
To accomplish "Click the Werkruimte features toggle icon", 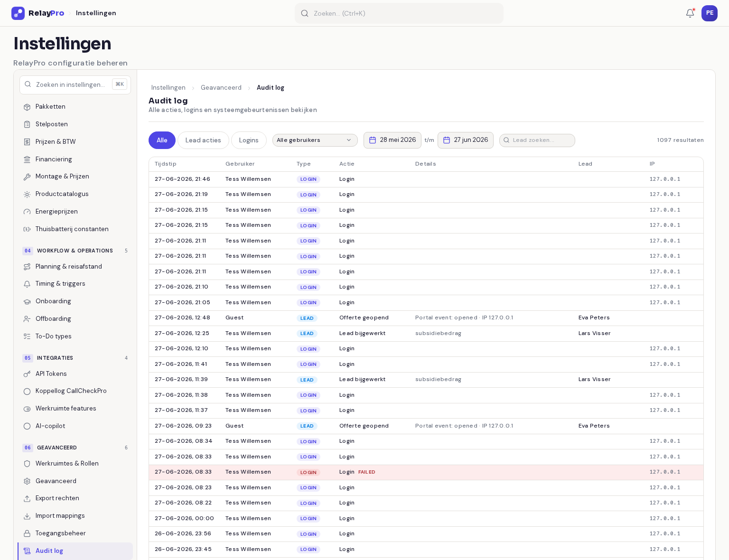I will coord(27,409).
